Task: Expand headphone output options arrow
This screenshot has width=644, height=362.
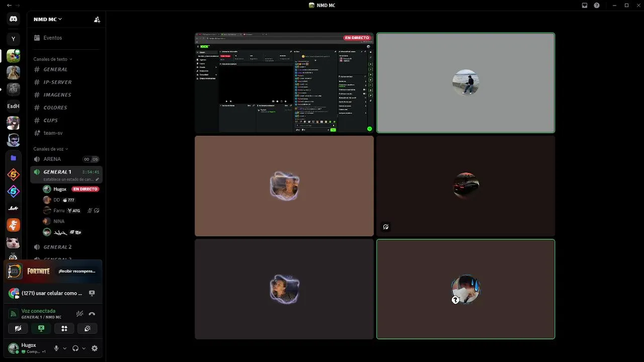Action: click(x=84, y=348)
